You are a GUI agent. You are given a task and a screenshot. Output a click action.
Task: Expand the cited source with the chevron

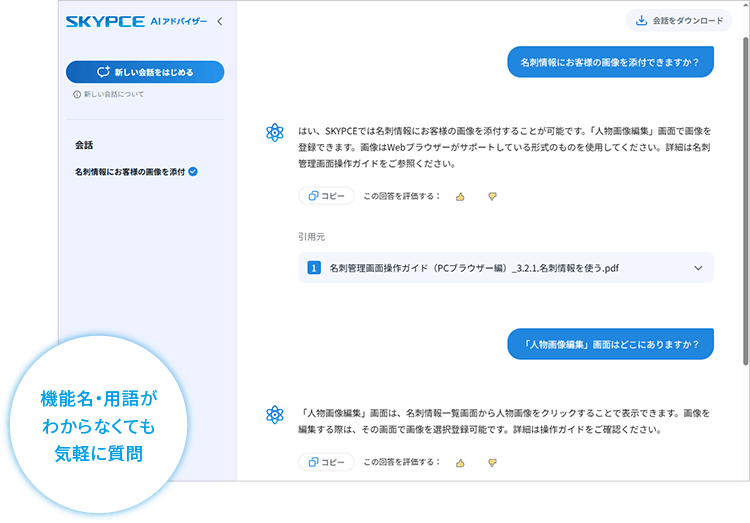(698, 268)
